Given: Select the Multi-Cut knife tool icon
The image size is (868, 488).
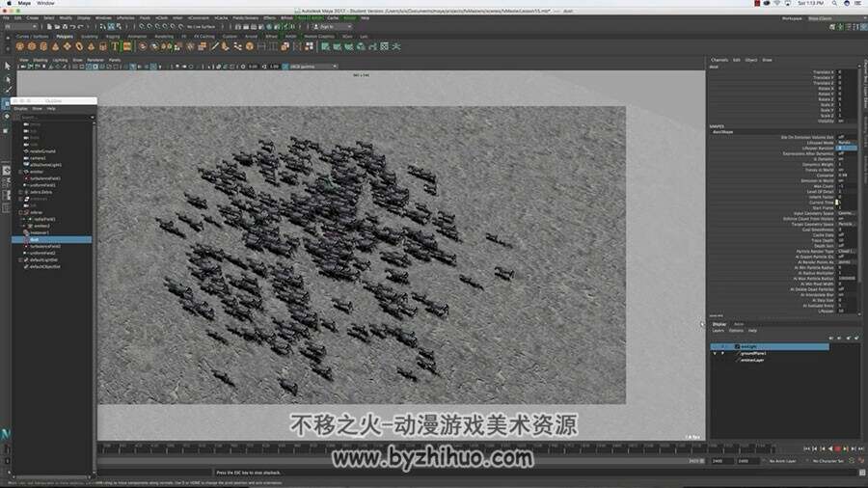Looking at the screenshot, I should 215,46.
